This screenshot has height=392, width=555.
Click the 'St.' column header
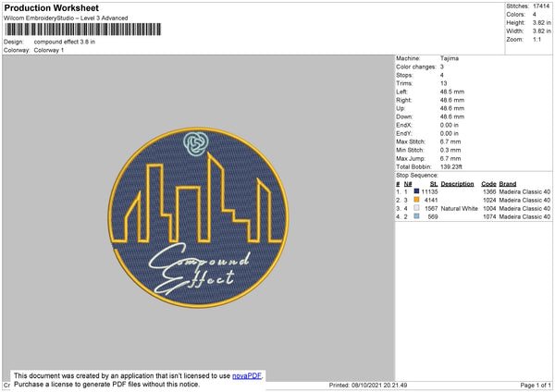click(434, 184)
